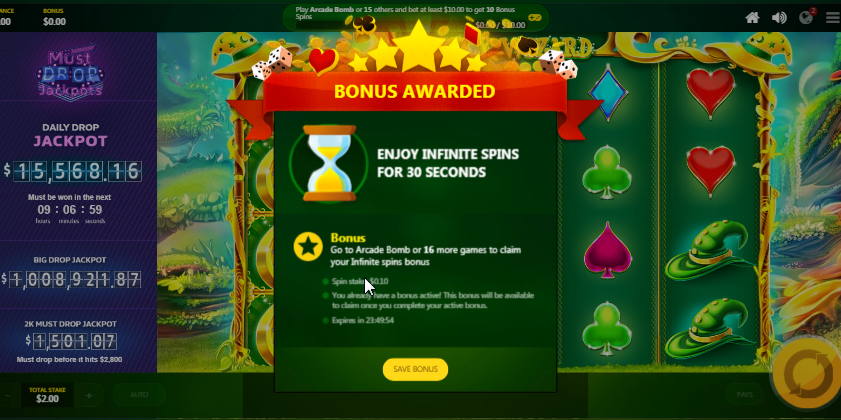Screen dimensions: 841x420
Task: Toggle the Auto spin button
Action: [x=139, y=395]
